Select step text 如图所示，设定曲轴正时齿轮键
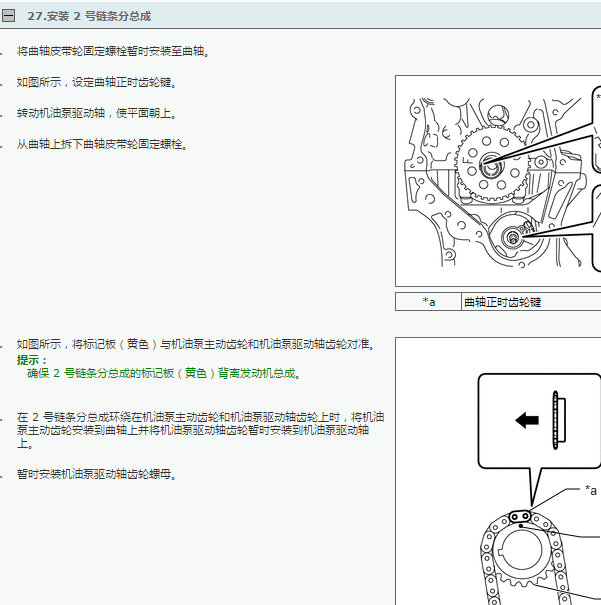 [96, 82]
